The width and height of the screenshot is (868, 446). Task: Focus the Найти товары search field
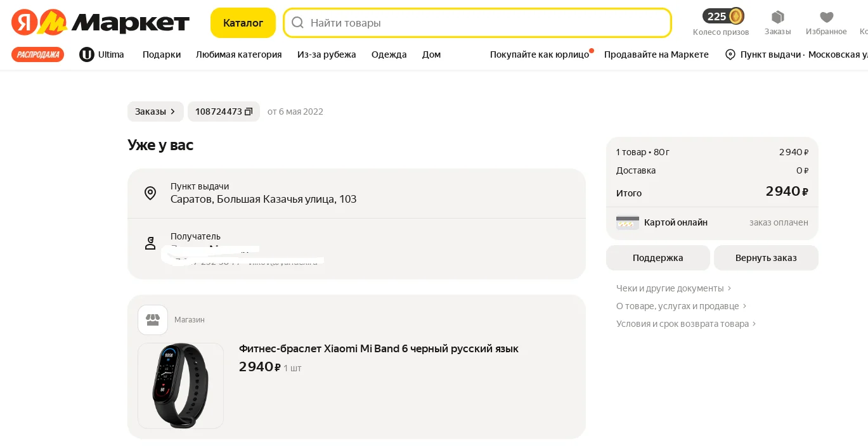point(477,23)
